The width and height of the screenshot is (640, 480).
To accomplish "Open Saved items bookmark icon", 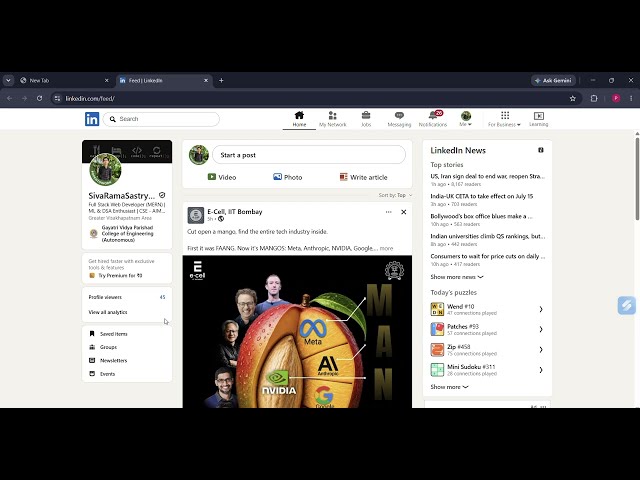I will tap(92, 334).
